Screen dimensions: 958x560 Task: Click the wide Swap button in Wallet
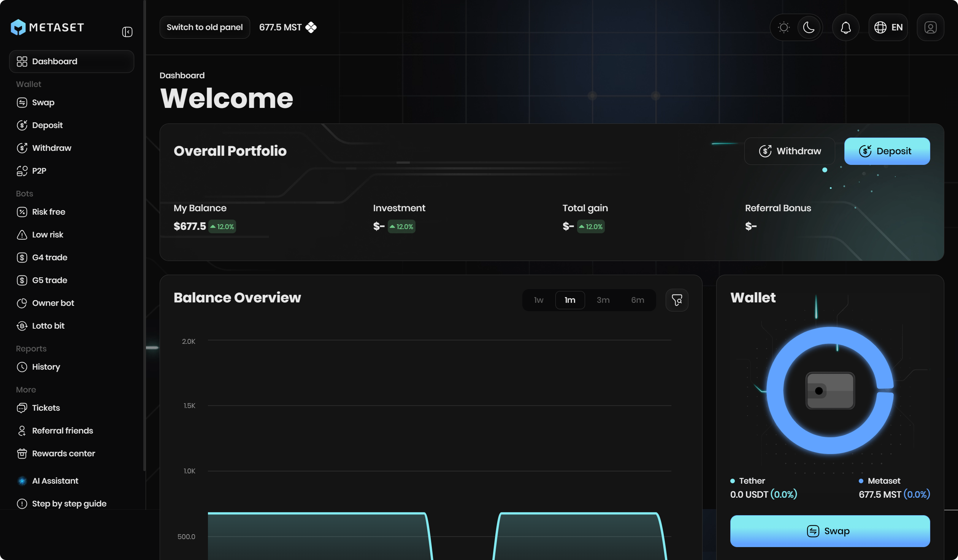[830, 531]
